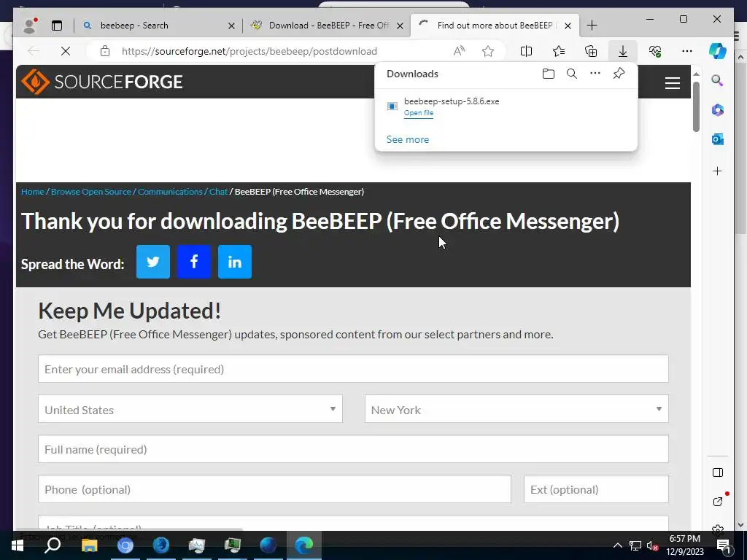Image resolution: width=747 pixels, height=560 pixels.
Task: Share on Twitter button
Action: 153,262
